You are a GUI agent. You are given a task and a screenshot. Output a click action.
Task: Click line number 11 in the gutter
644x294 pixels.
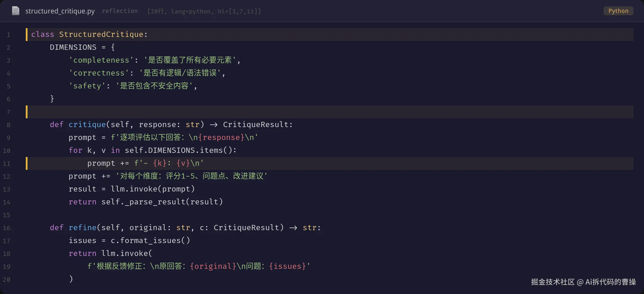pos(6,164)
